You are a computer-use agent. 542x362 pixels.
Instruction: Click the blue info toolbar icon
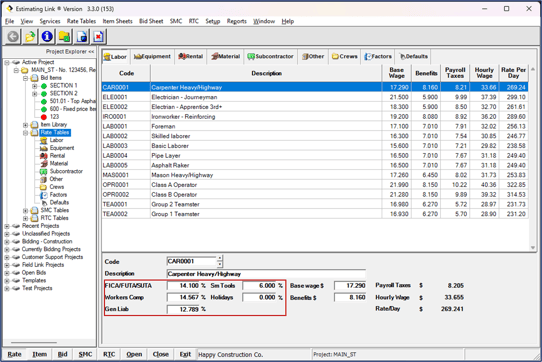(x=47, y=36)
